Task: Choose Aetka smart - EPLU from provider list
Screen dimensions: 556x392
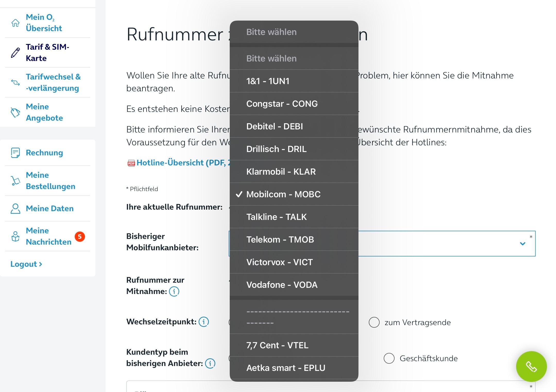Action: [294, 368]
